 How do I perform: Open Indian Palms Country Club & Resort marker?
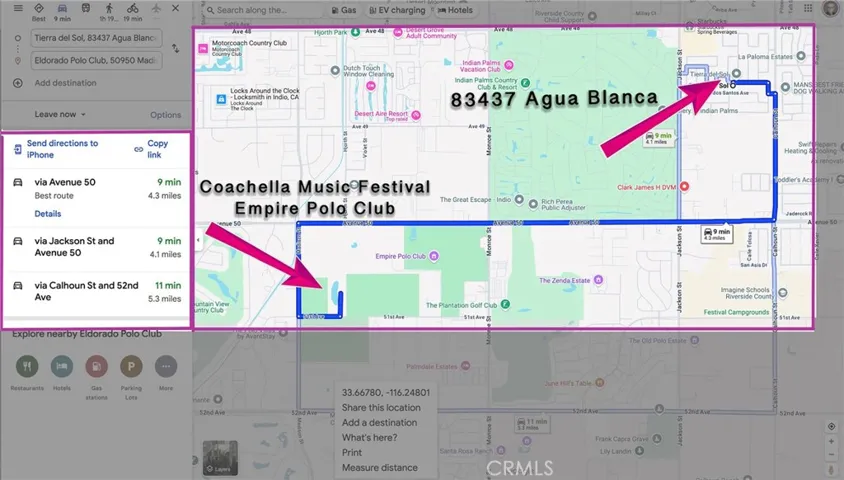pos(525,83)
